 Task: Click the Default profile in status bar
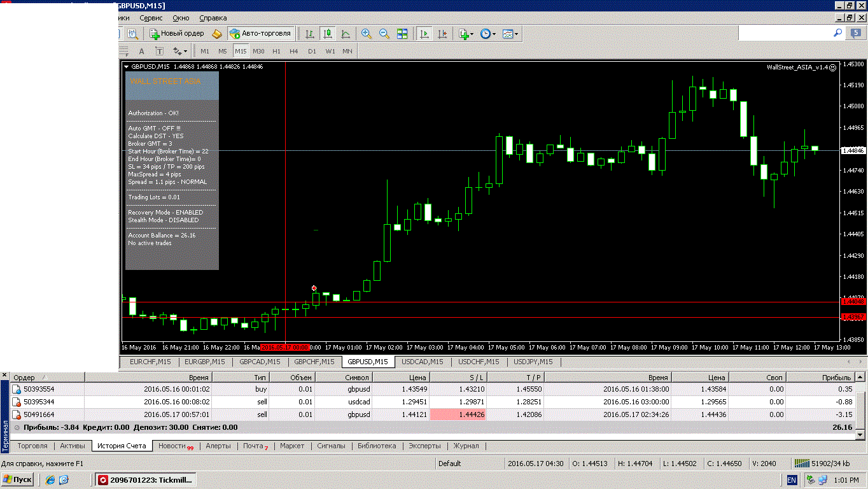tap(449, 464)
